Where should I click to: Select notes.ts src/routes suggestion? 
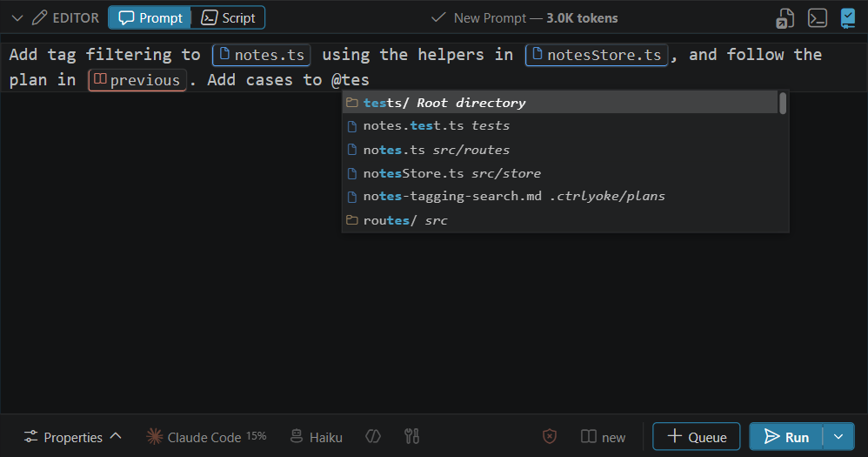tap(560, 150)
